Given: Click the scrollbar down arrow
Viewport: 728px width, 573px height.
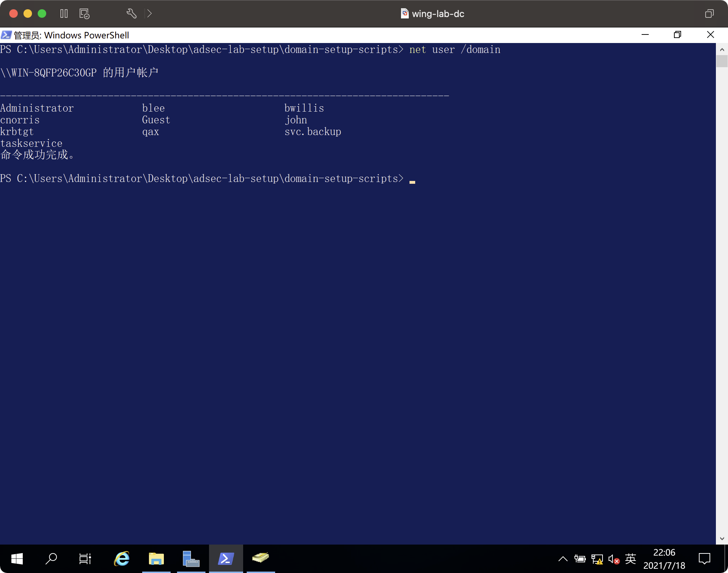Looking at the screenshot, I should coord(722,539).
